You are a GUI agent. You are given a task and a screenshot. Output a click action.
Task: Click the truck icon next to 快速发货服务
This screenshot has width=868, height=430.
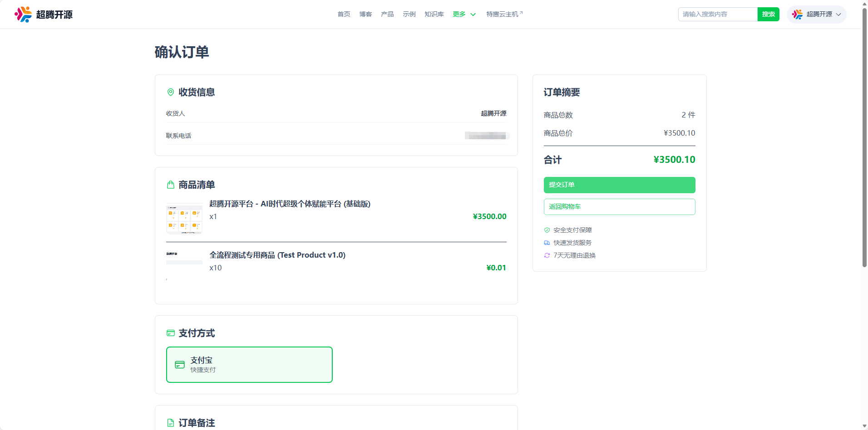[547, 243]
